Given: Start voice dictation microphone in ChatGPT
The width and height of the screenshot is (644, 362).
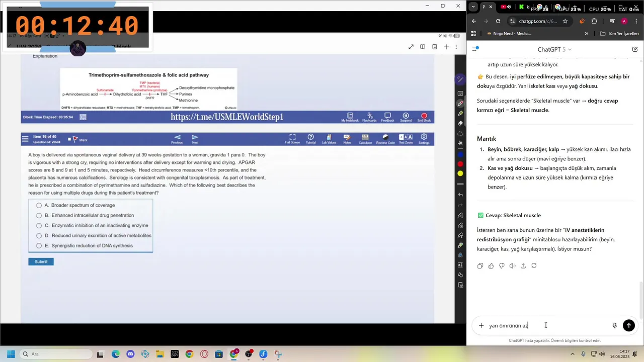Looking at the screenshot, I should click(614, 325).
